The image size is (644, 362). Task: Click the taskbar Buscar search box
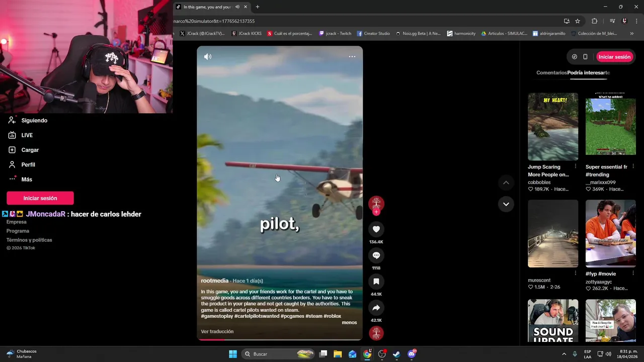pos(278,354)
